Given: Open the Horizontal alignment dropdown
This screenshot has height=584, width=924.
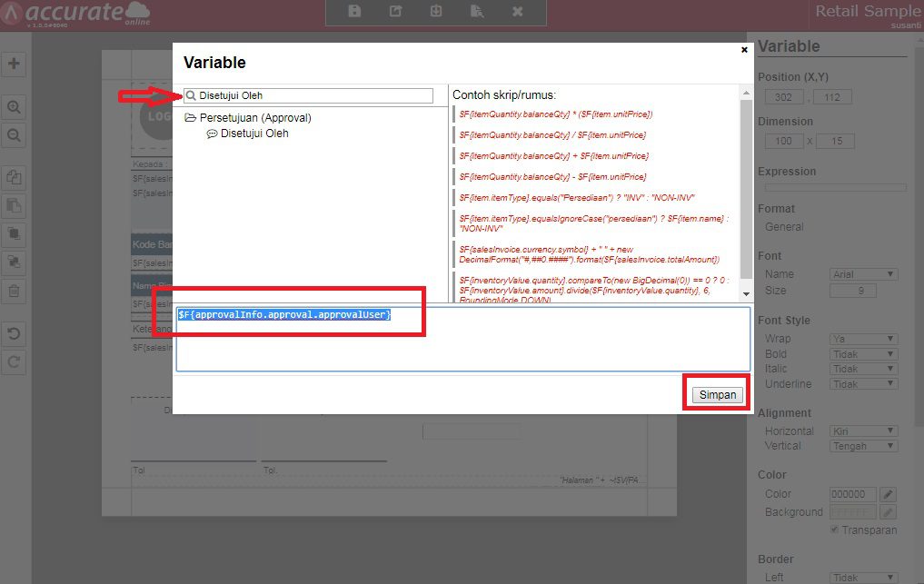Looking at the screenshot, I should (x=864, y=431).
